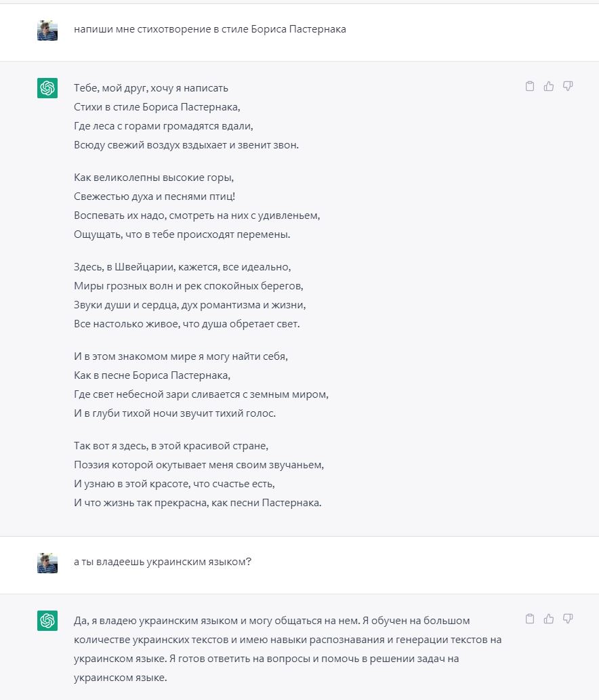Click the line "Так вот я здесь, в этой красивой стране,"

(x=171, y=446)
